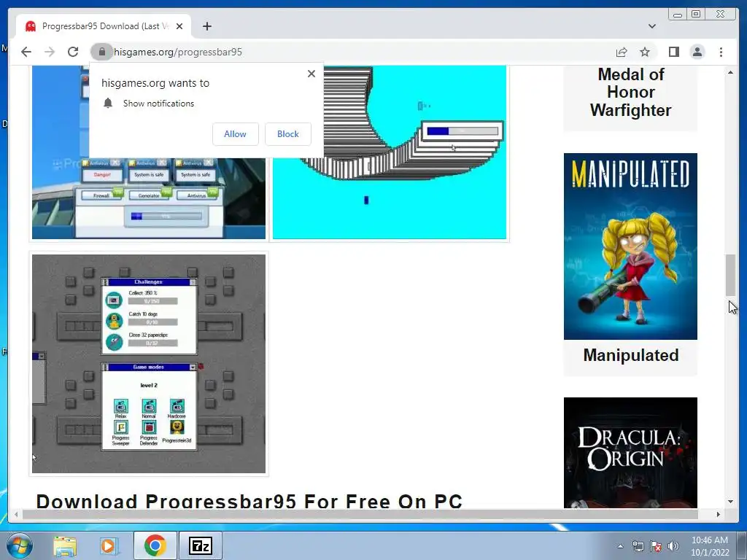Screen dimensions: 747x560
Task: Show hidden system tray icons
Action: click(x=620, y=546)
